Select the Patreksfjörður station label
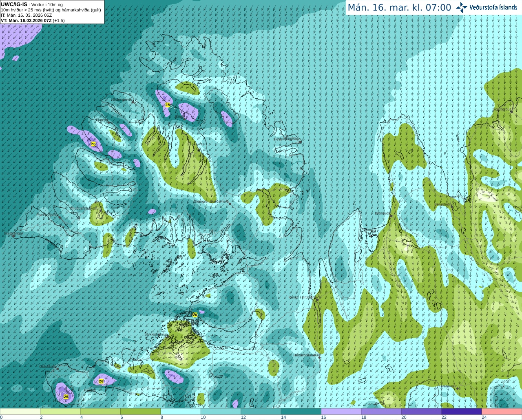The width and height of the screenshot is (522, 420). coord(47,214)
